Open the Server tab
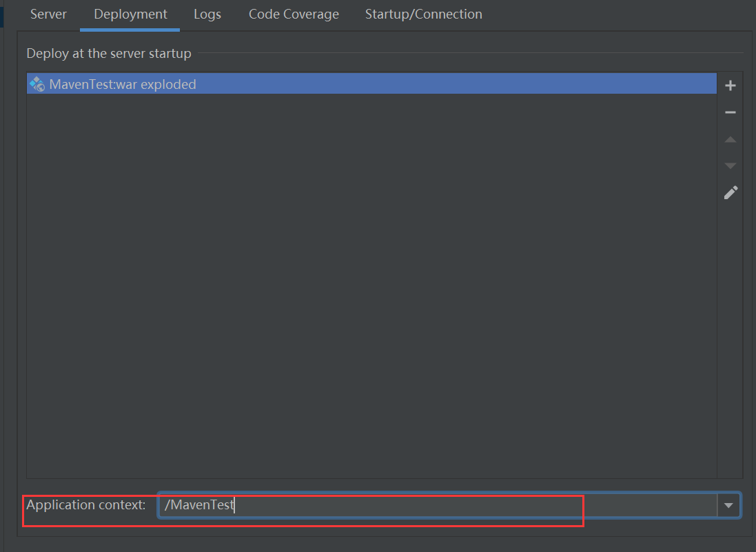The height and width of the screenshot is (552, 756). [48, 14]
